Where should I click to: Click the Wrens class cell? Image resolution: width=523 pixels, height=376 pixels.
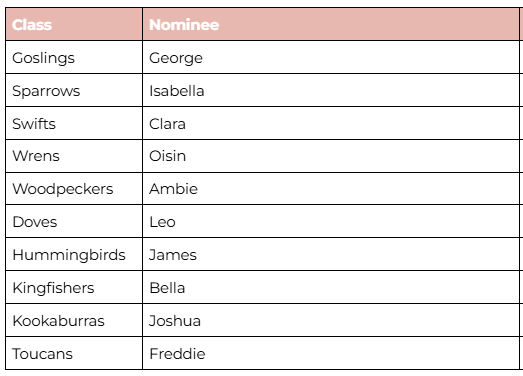point(74,156)
